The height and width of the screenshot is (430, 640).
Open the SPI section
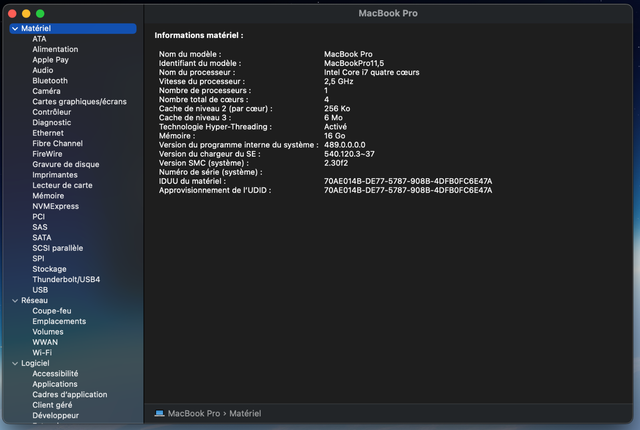(x=38, y=259)
